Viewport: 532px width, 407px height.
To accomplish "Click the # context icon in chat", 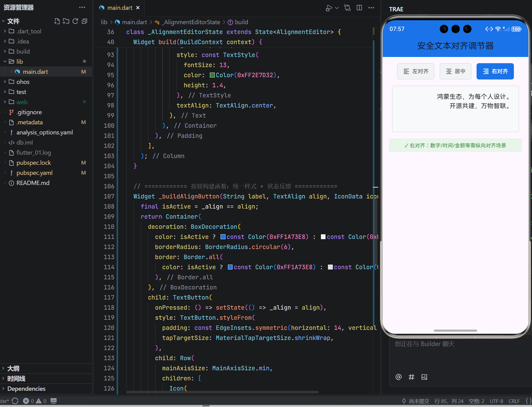I will click(411, 377).
